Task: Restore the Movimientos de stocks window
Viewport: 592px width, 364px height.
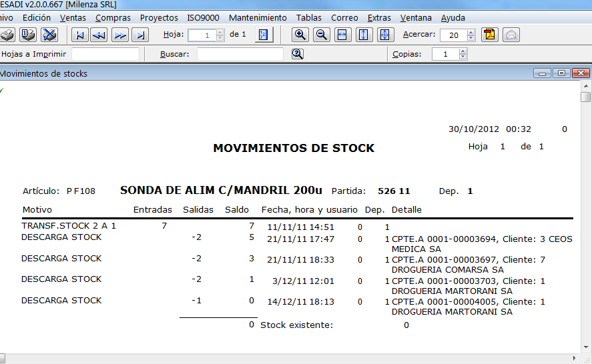Action: tap(561, 73)
